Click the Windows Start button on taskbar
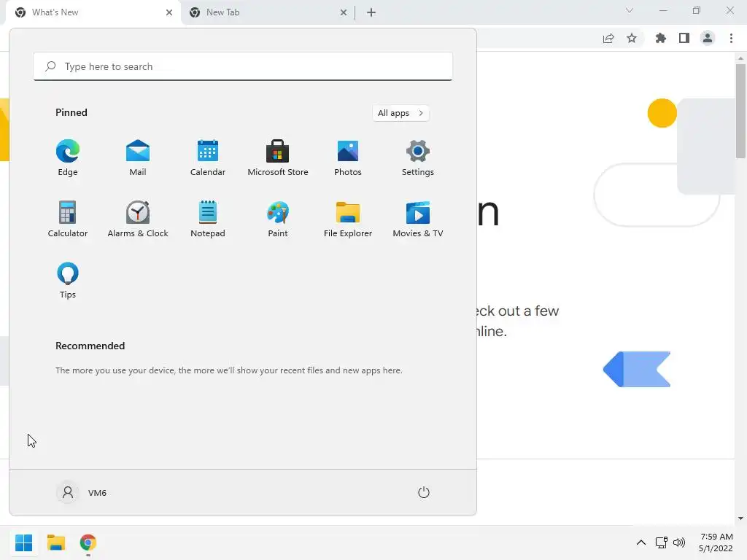Image resolution: width=747 pixels, height=560 pixels. (23, 542)
